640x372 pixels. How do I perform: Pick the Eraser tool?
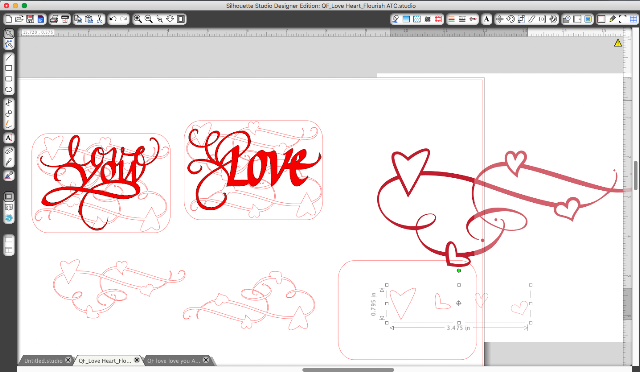pyautogui.click(x=9, y=151)
